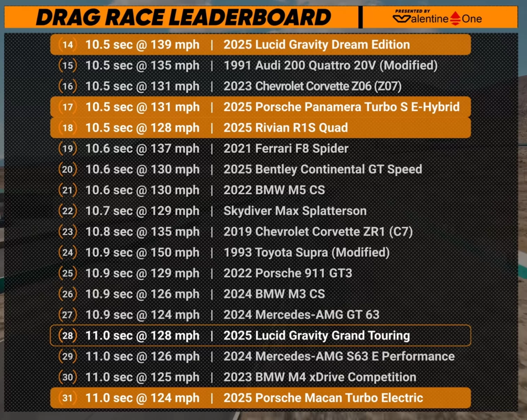Image resolution: width=527 pixels, height=420 pixels.
Task: Select rank badge number 28
Action: pos(68,336)
